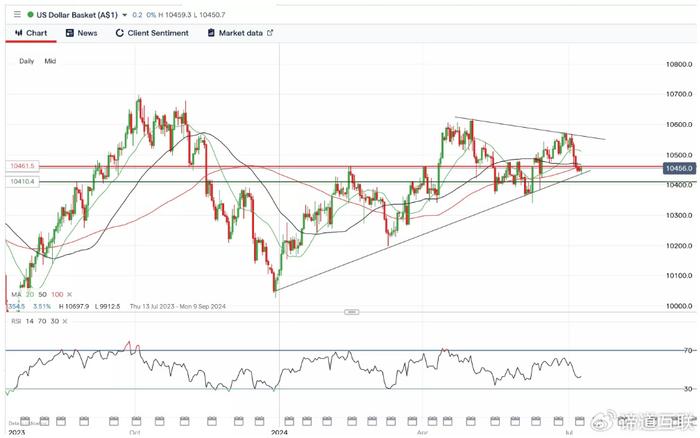This screenshot has height=438, width=700.
Task: Switch to the News tab
Action: click(x=81, y=33)
